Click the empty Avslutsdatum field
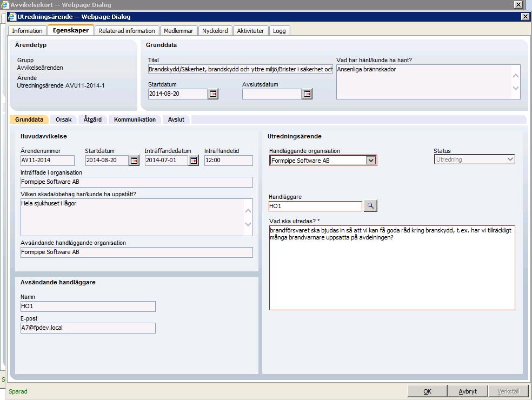The height and width of the screenshot is (400, 532). tap(272, 94)
